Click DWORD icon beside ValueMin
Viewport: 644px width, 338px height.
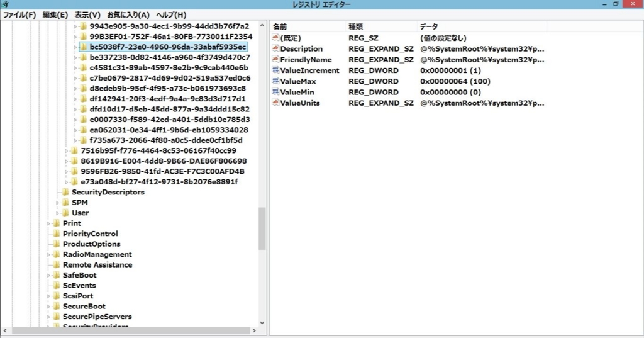pos(275,92)
